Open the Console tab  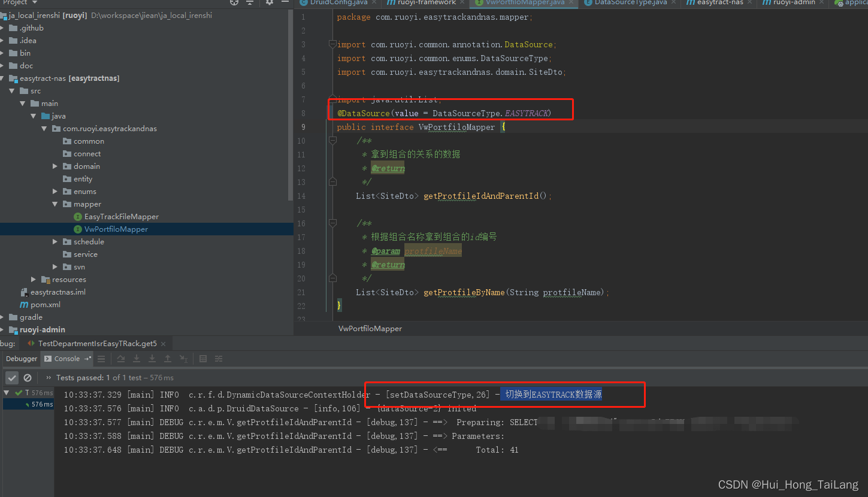click(66, 359)
